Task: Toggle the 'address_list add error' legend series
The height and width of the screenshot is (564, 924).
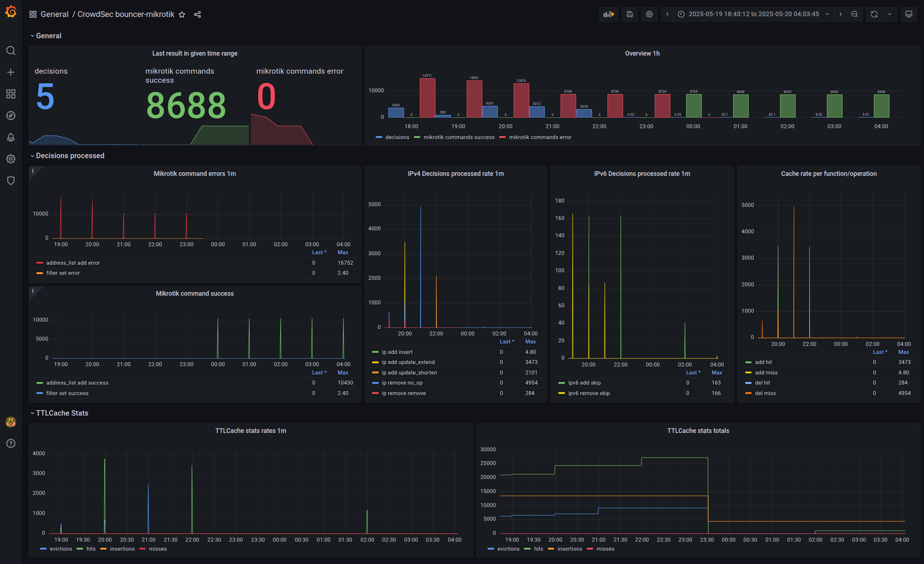Action: coord(73,263)
